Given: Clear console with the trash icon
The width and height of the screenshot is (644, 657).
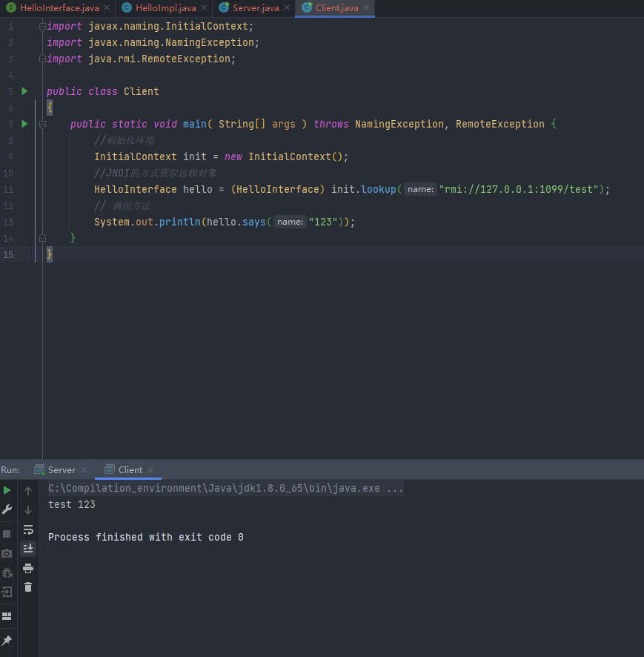Looking at the screenshot, I should [x=28, y=587].
